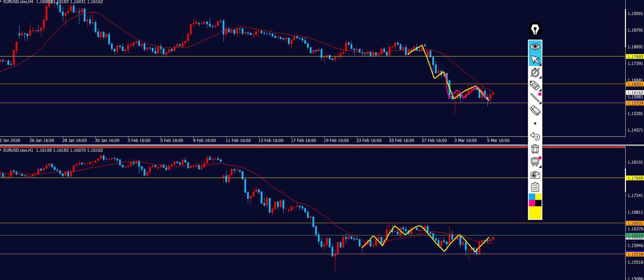Click the crossed-out stopwatch tool
This screenshot has width=644, height=280.
[535, 72]
